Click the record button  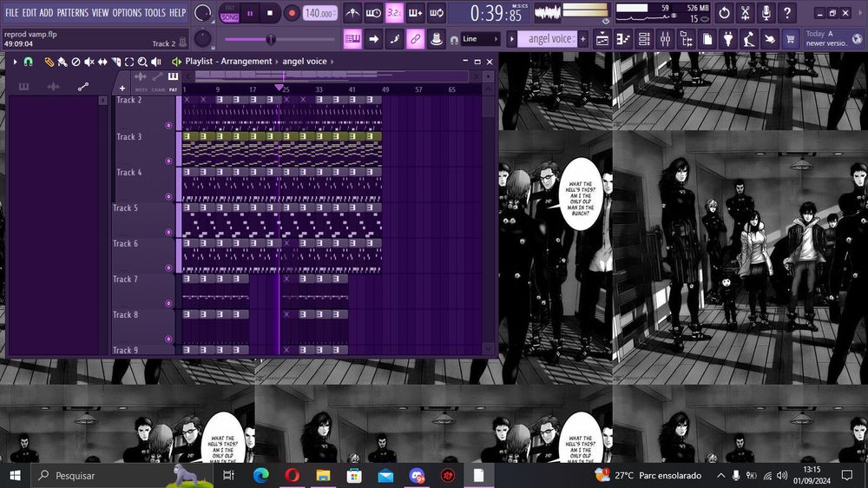[x=291, y=13]
